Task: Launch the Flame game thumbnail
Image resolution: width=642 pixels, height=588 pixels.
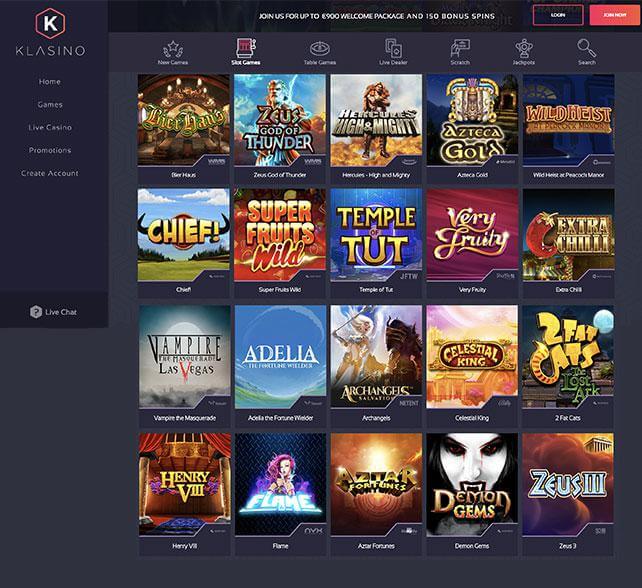Action: tap(280, 485)
